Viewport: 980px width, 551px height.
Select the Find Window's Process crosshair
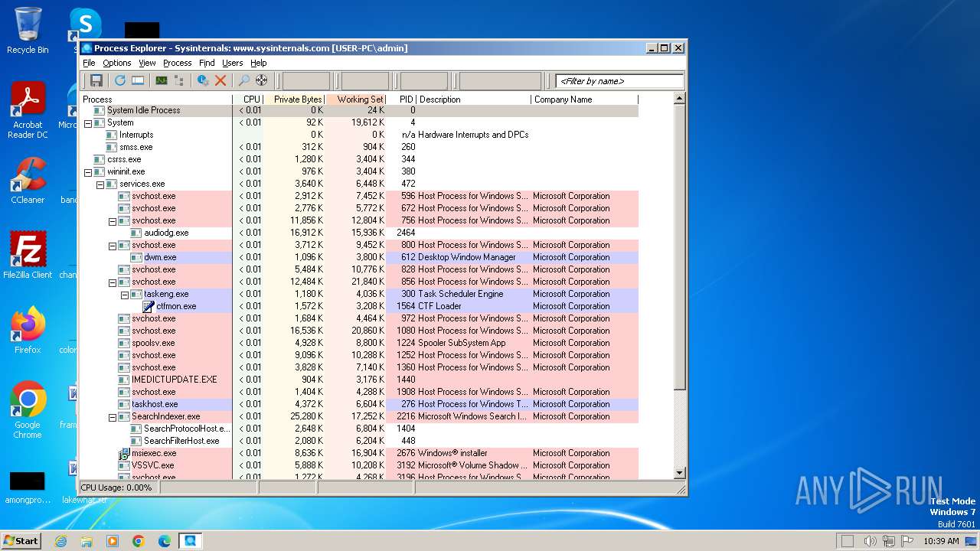(262, 80)
